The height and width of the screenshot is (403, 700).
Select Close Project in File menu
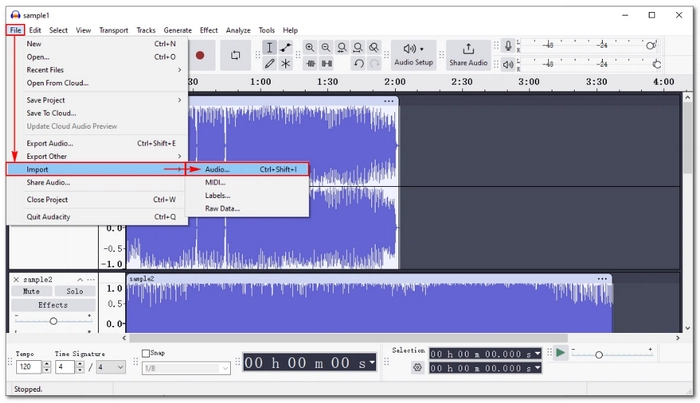click(97, 200)
